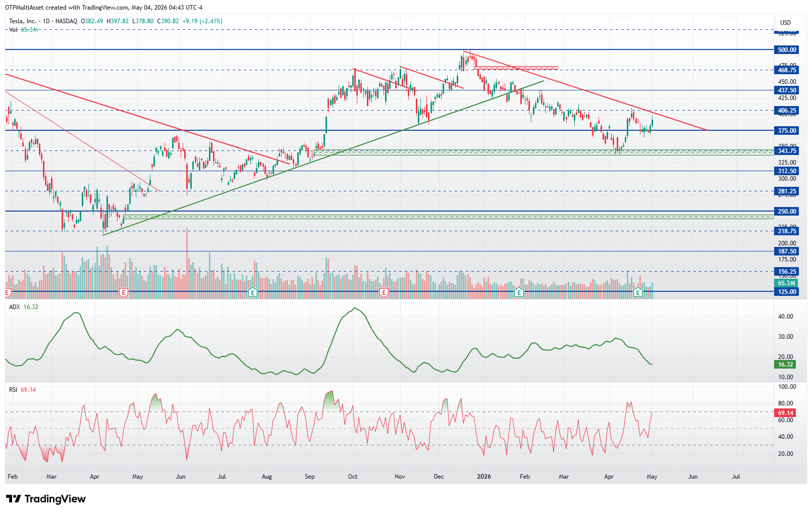Click the Vol 65.3M indicator legend
812x514 pixels.
[x=24, y=30]
